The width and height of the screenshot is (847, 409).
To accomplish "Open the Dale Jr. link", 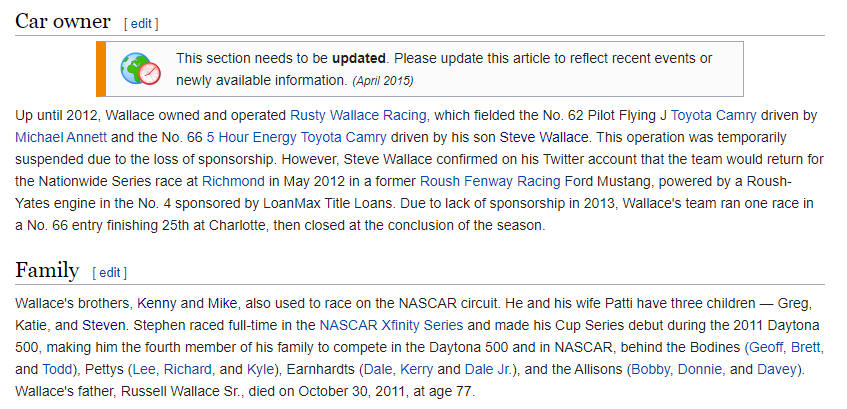I will pos(487,370).
